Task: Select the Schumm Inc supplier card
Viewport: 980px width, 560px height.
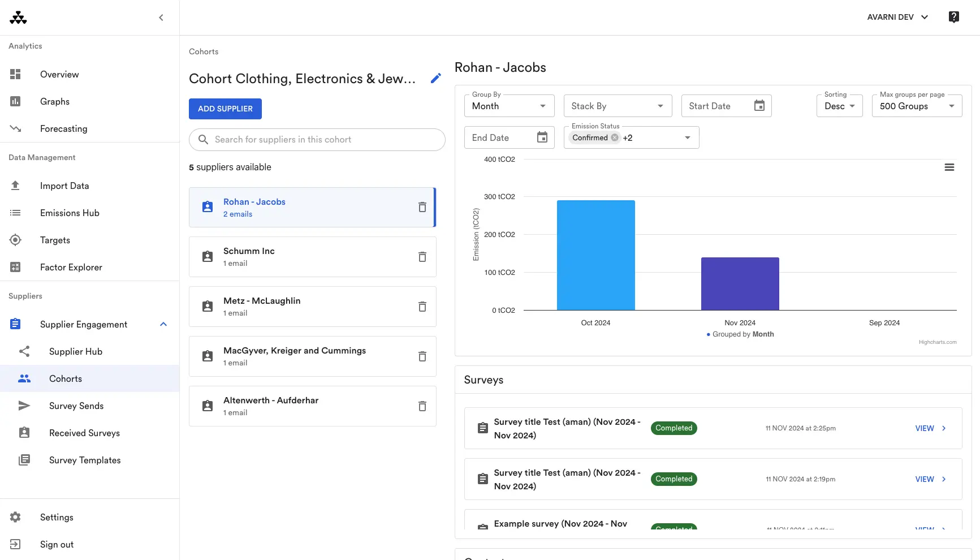Action: [312, 257]
